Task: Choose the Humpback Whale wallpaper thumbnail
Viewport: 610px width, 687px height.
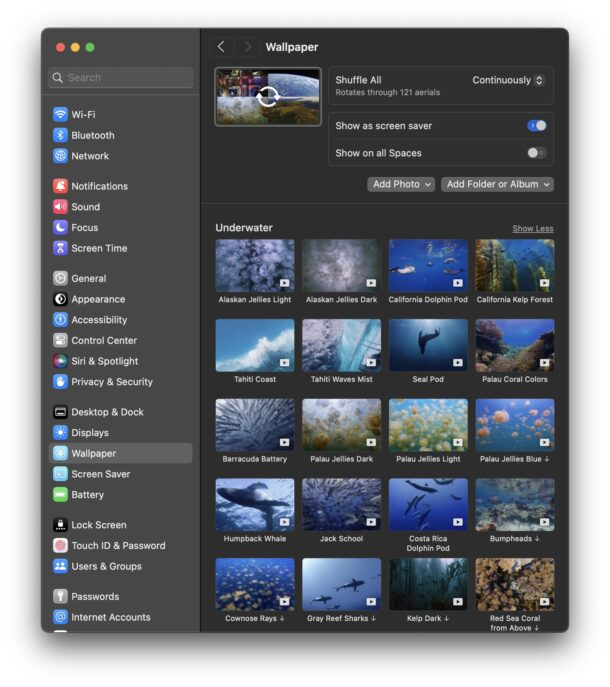Action: [255, 504]
